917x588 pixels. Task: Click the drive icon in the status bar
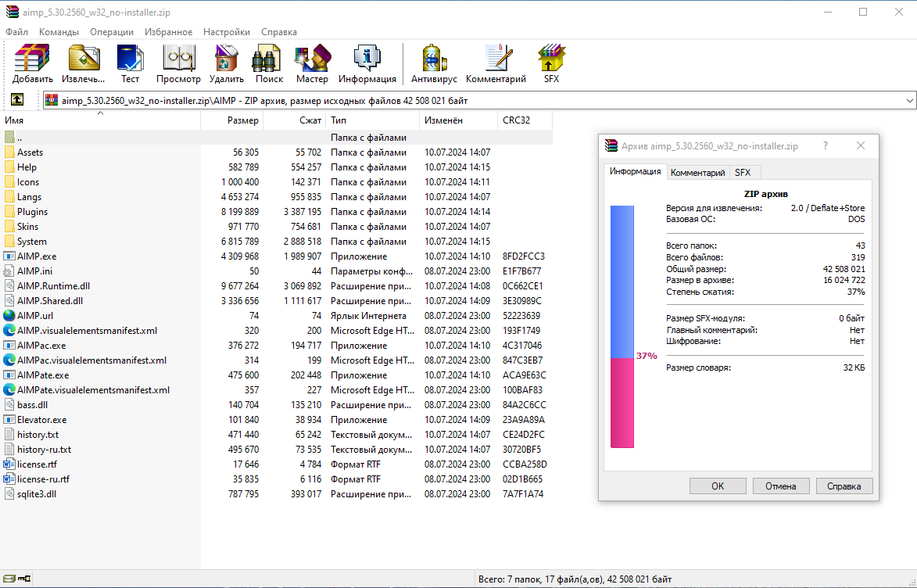click(x=9, y=579)
